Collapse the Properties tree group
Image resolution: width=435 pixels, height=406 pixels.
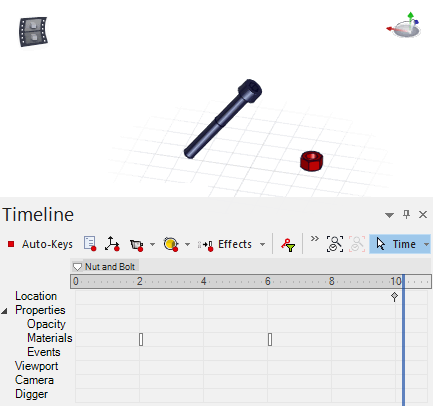[4, 311]
